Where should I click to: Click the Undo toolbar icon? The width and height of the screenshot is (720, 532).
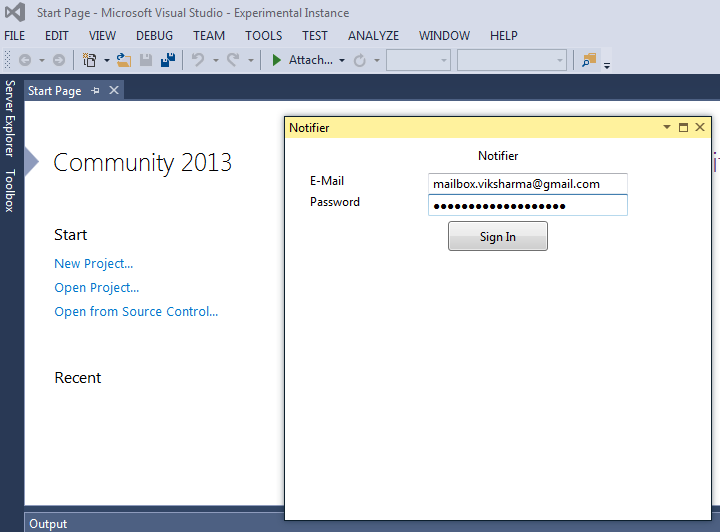(198, 60)
